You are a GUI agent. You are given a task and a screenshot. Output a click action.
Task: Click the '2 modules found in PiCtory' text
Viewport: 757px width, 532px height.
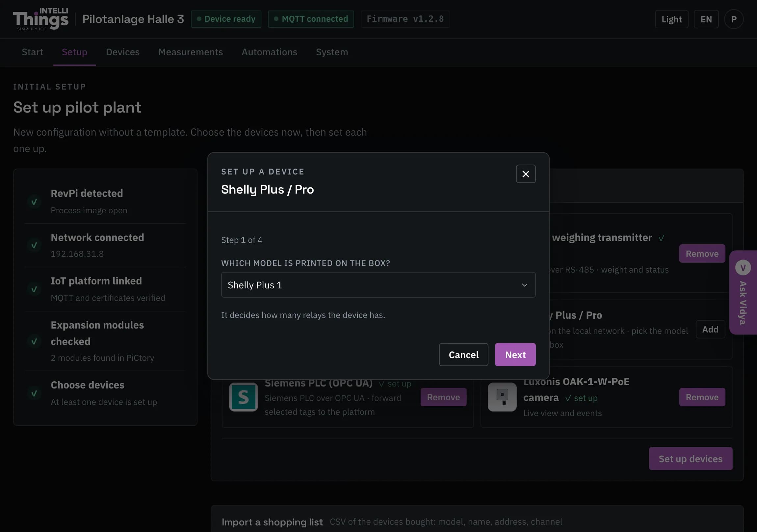click(102, 358)
